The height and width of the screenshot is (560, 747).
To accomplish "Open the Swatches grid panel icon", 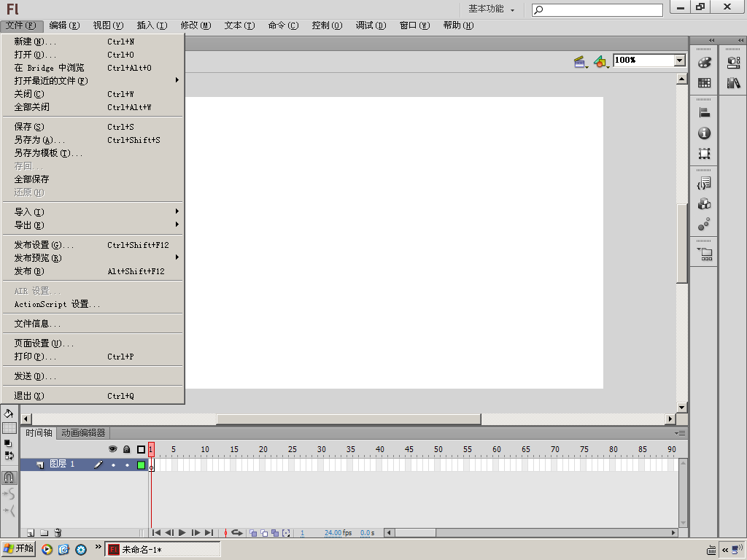I will pyautogui.click(x=704, y=83).
